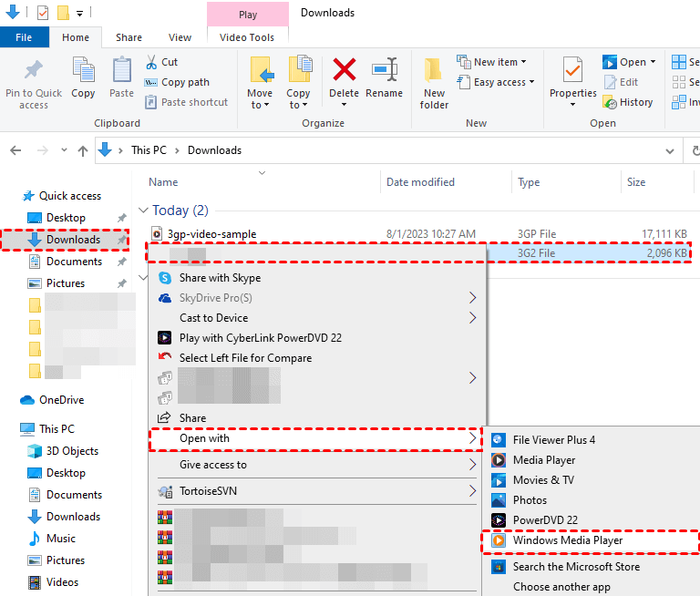Select the 3gp-video-sample file
700x596 pixels.
click(x=211, y=234)
